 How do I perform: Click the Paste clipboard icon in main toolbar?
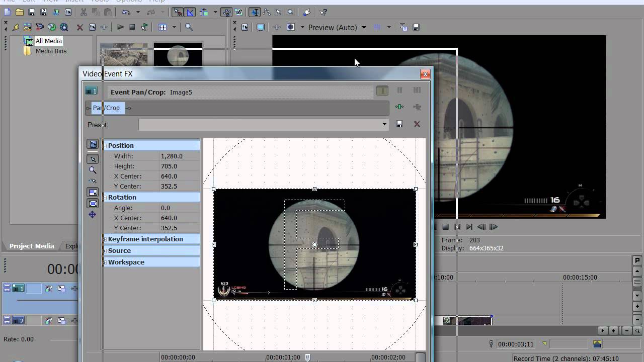108,12
